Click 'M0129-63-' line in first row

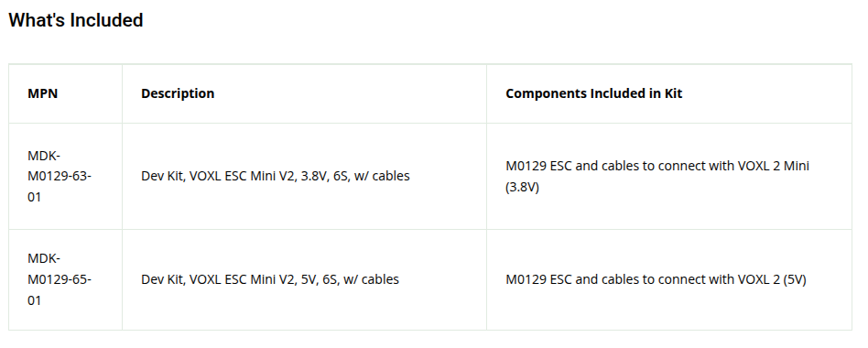(x=60, y=176)
